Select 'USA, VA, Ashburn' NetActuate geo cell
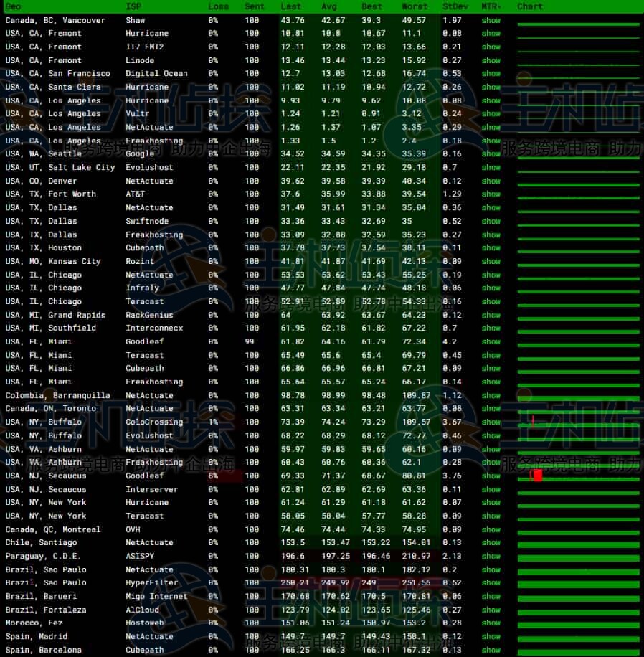Image resolution: width=644 pixels, height=657 pixels. click(x=44, y=449)
